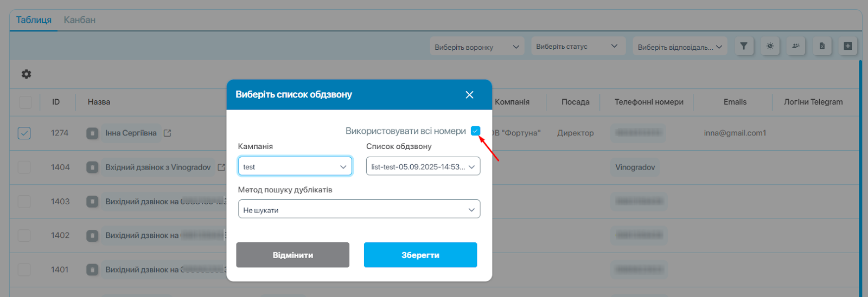
Task: Deselect row 1274 checkbox
Action: pyautogui.click(x=24, y=133)
